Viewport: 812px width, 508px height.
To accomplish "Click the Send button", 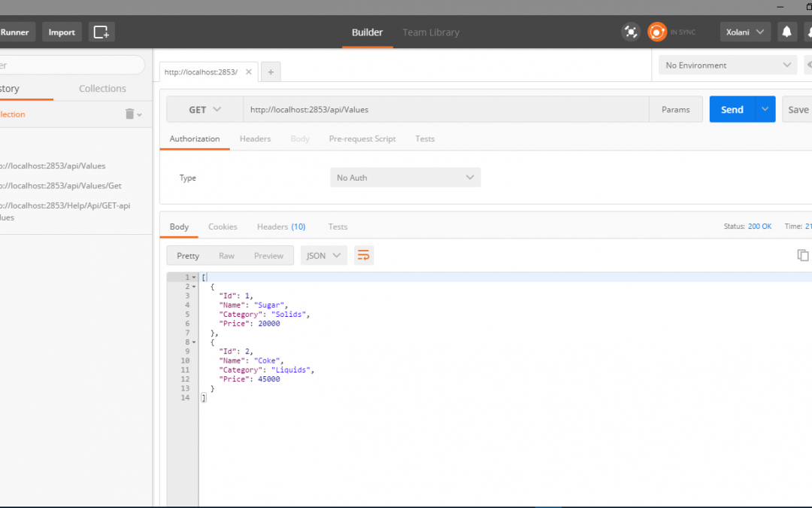I will tap(731, 109).
